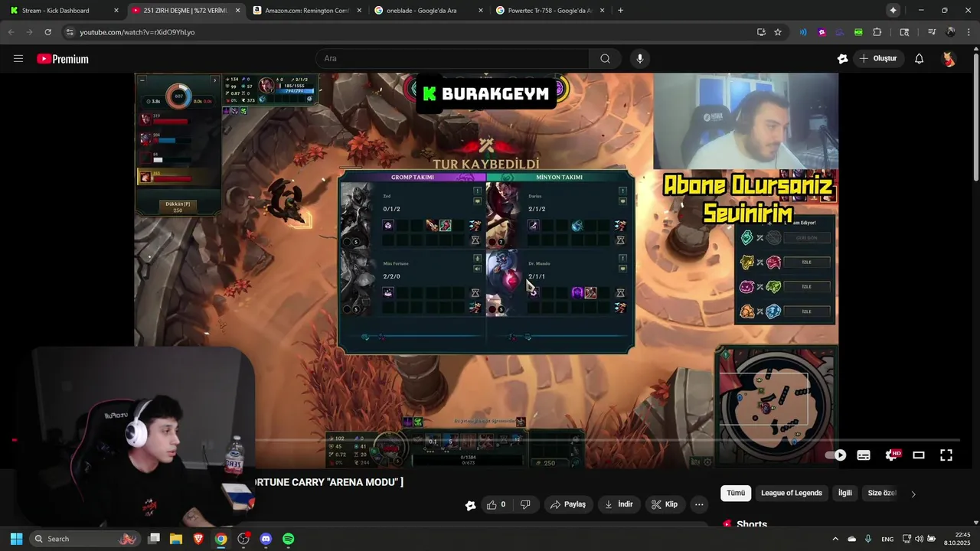This screenshot has height=551, width=980.
Task: Toggle the autoplay switch in player
Action: point(835,455)
